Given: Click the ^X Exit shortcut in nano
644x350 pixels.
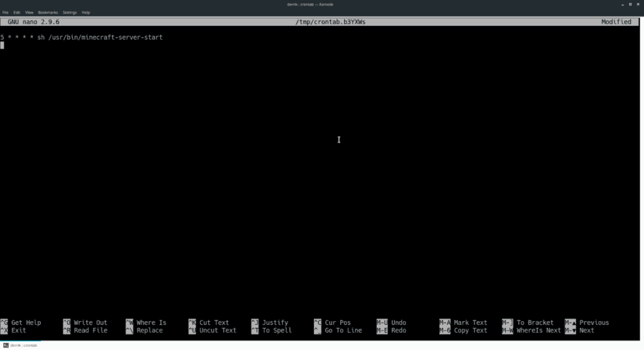Looking at the screenshot, I should coord(14,331).
